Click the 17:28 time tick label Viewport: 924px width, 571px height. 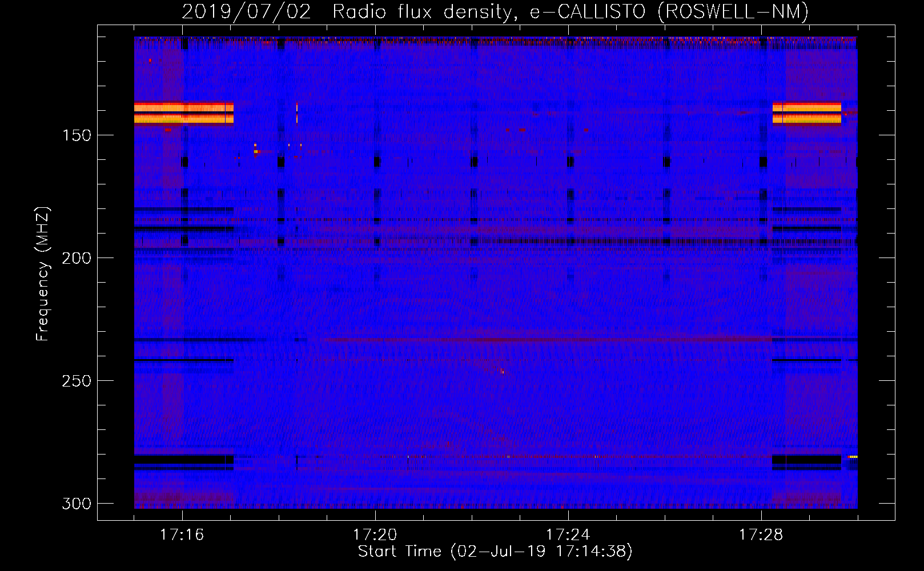click(761, 535)
